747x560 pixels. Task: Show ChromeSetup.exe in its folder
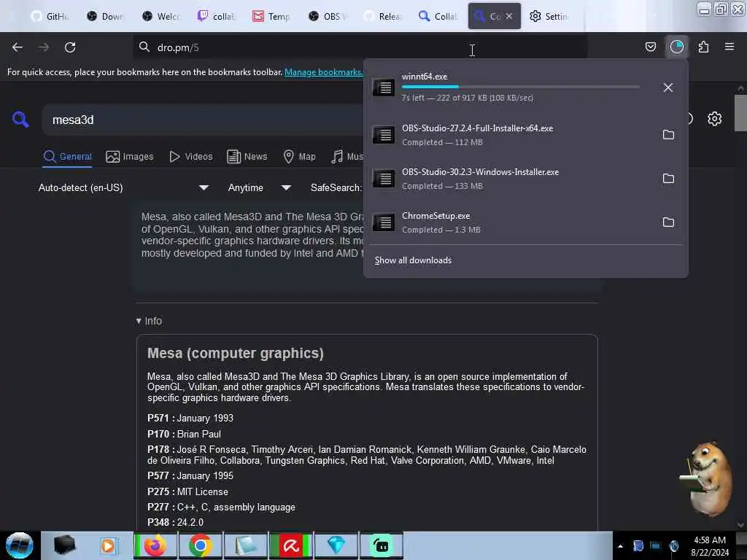[x=668, y=222]
